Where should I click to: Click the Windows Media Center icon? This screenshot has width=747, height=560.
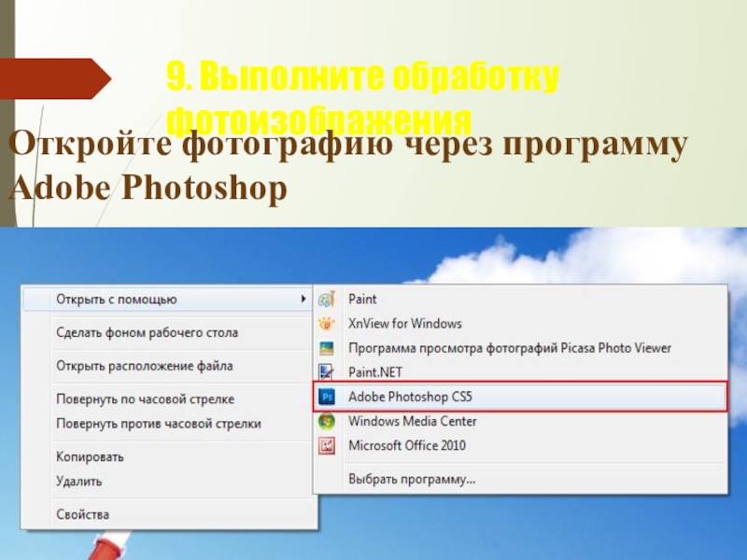pyautogui.click(x=327, y=421)
